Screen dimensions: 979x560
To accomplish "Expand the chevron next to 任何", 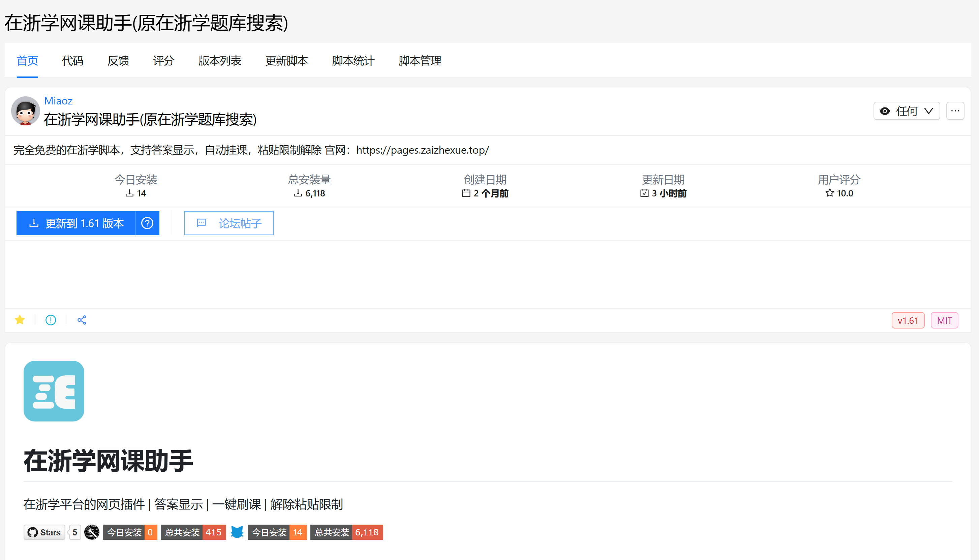I will (928, 111).
